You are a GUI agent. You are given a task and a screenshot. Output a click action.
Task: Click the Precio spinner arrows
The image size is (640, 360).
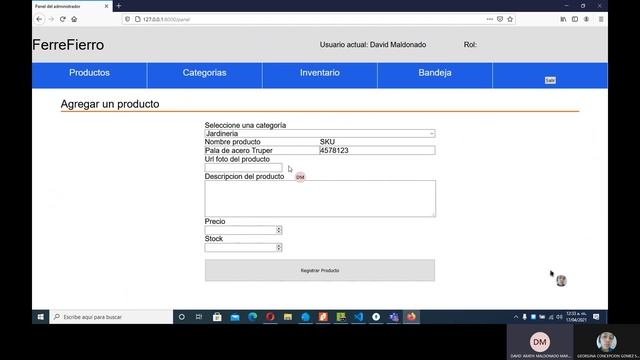(279, 230)
